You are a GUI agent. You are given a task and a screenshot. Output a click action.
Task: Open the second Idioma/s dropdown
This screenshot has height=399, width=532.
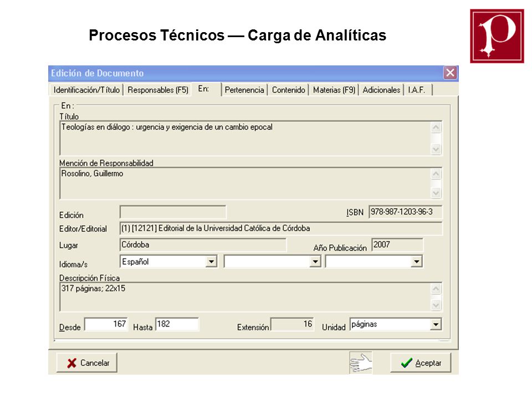pyautogui.click(x=315, y=262)
